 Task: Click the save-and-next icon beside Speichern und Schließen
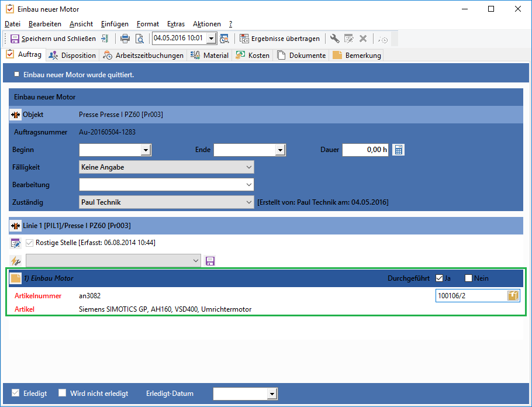105,39
